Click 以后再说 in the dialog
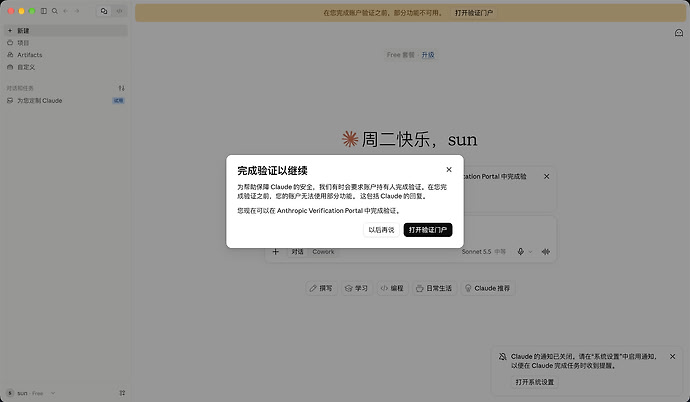 coord(381,230)
